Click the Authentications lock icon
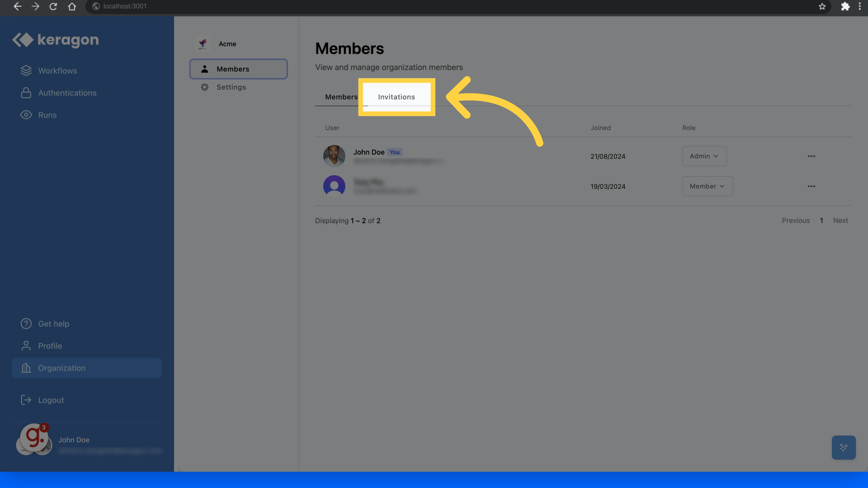 (26, 93)
